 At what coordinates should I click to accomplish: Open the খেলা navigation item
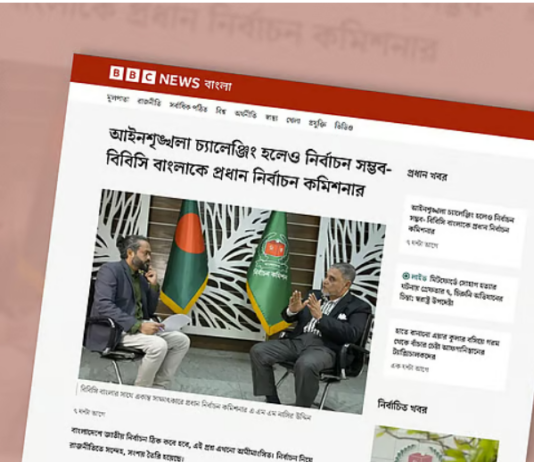tap(293, 120)
